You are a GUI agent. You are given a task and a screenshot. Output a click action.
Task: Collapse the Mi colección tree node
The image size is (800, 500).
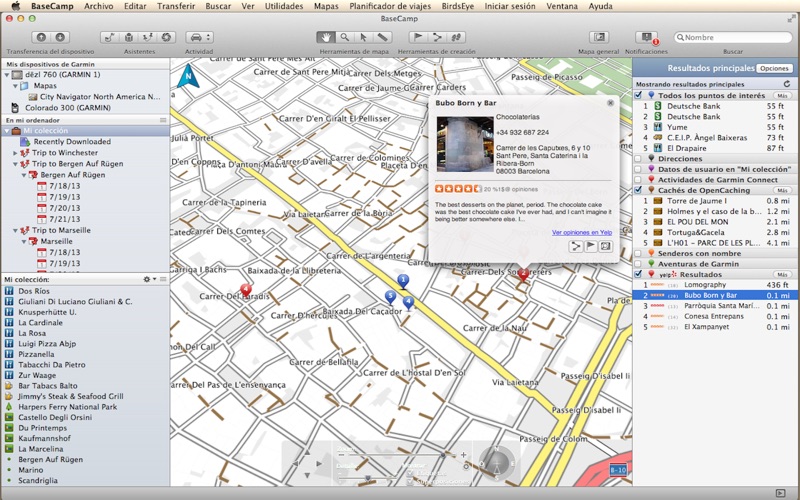7,131
